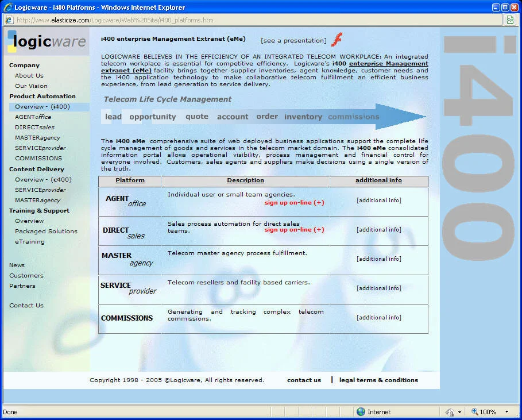Open Packaged Solutions page
The width and height of the screenshot is (522, 420).
click(x=46, y=231)
